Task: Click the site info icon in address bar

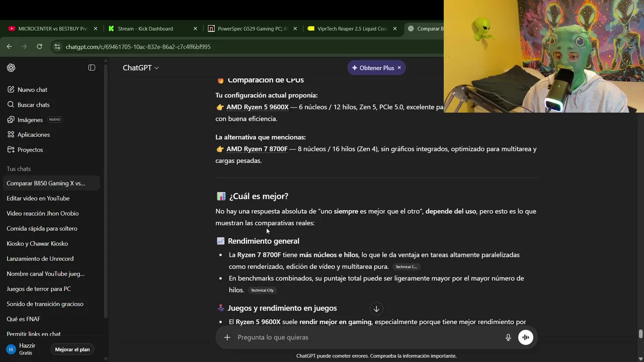Action: coord(57,47)
